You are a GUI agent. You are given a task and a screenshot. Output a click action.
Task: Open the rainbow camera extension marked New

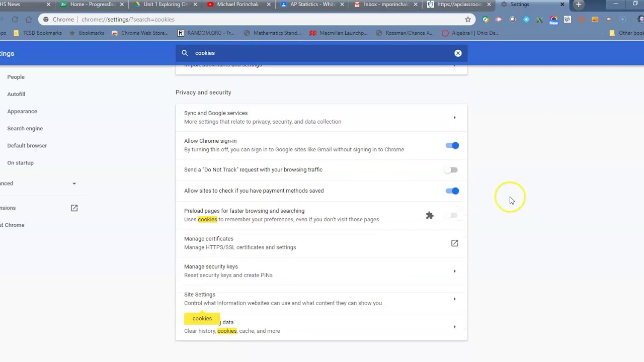(x=553, y=20)
